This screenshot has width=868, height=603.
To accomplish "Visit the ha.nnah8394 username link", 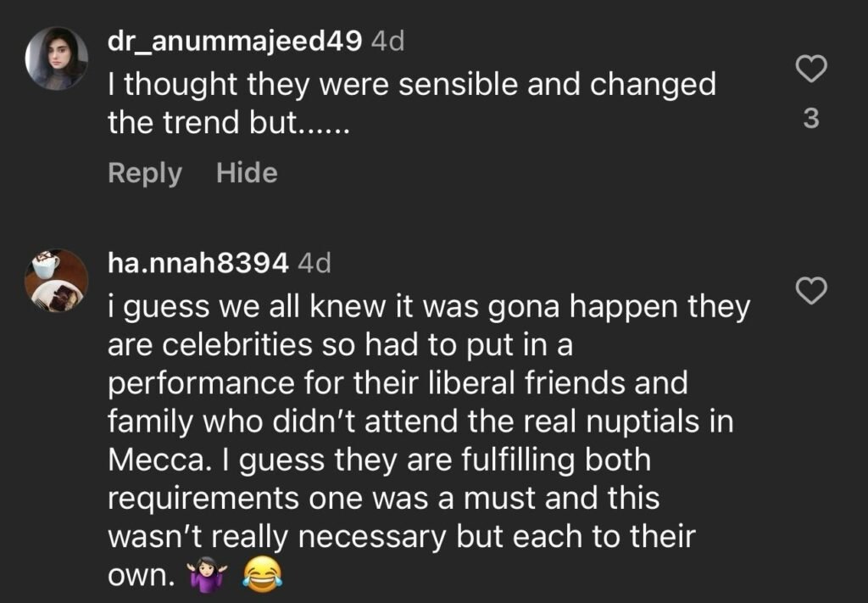I will pyautogui.click(x=198, y=264).
